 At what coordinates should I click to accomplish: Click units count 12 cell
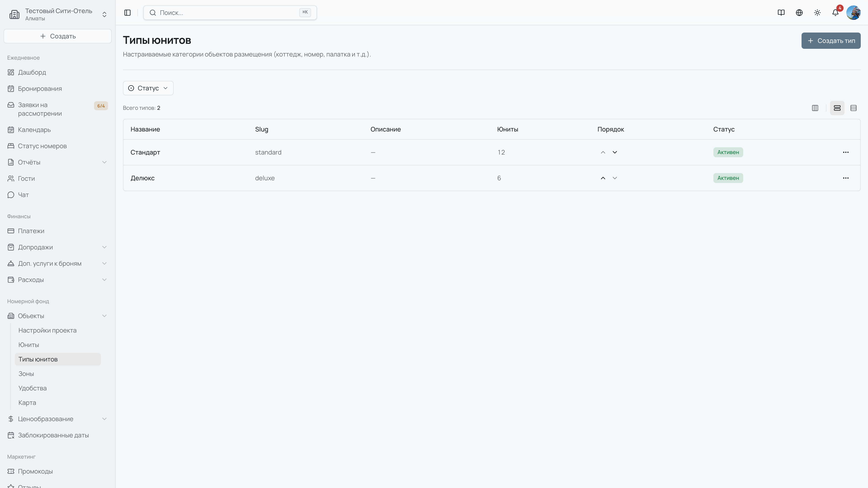point(501,152)
